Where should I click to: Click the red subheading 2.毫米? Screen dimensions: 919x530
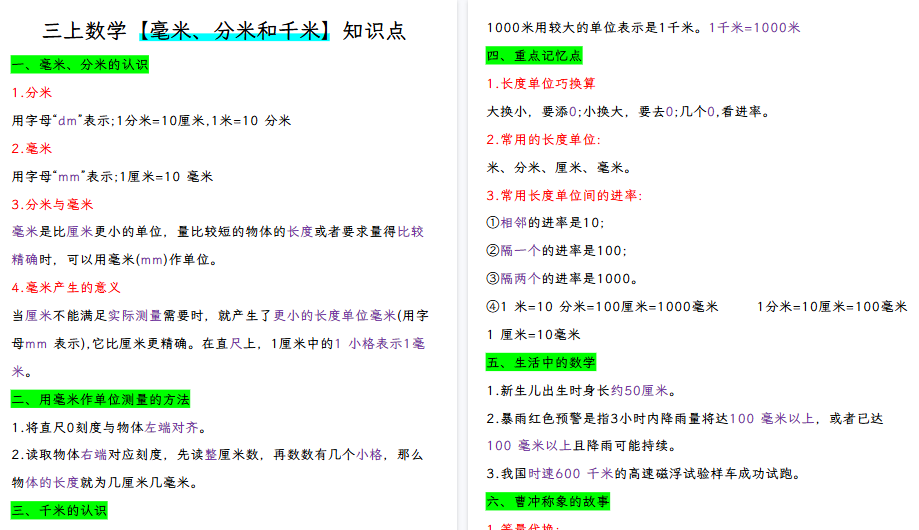point(32,148)
